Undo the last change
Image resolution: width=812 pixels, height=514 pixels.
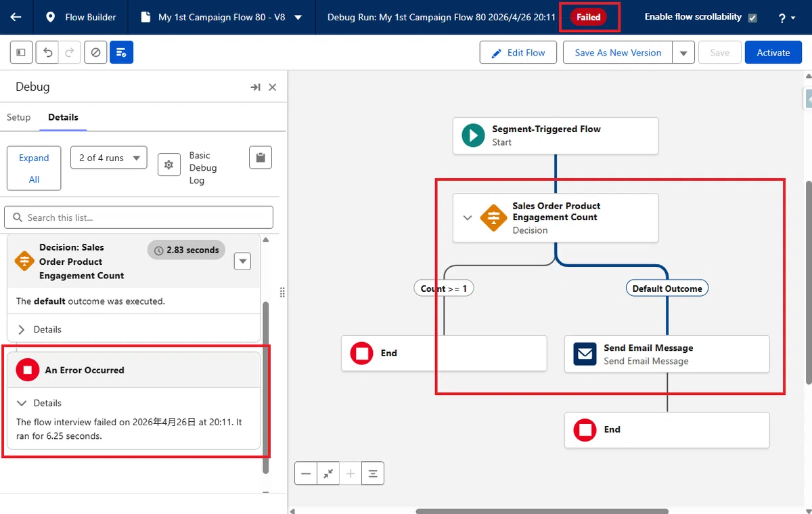tap(47, 52)
